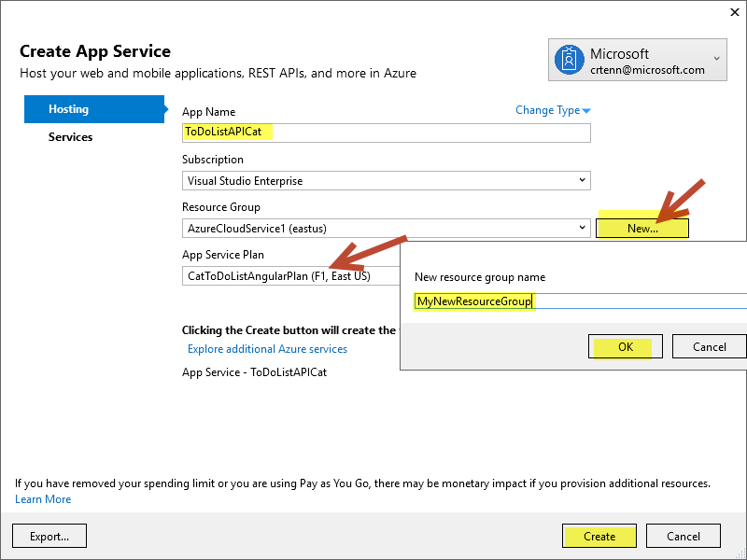Cancel the Create App Service dialog
Image resolution: width=747 pixels, height=560 pixels.
pos(684,536)
